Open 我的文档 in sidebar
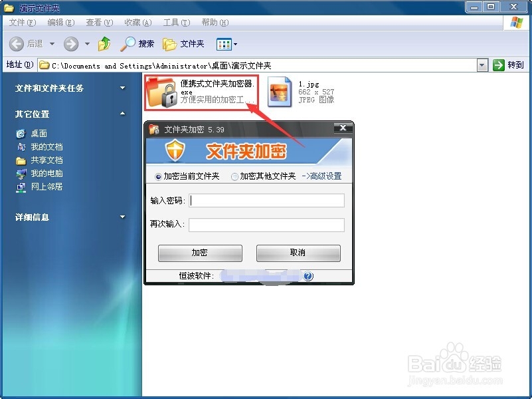Image resolution: width=532 pixels, height=399 pixels. pyautogui.click(x=46, y=147)
